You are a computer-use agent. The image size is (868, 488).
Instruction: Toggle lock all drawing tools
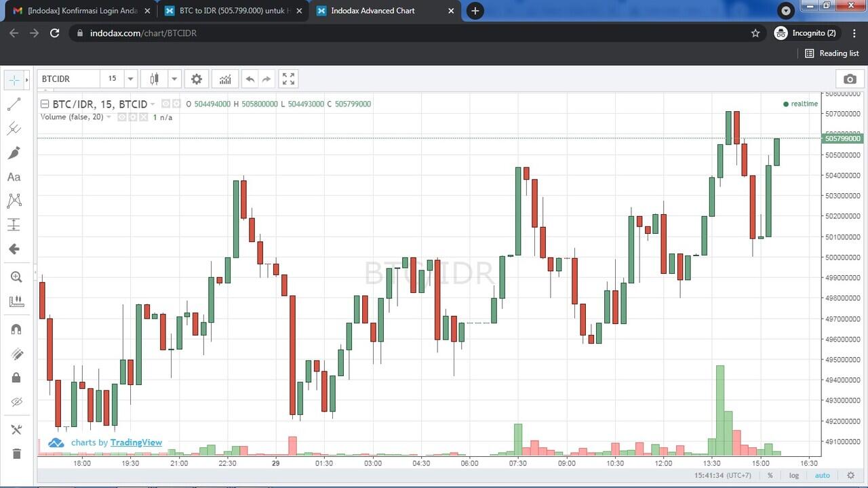[16, 378]
